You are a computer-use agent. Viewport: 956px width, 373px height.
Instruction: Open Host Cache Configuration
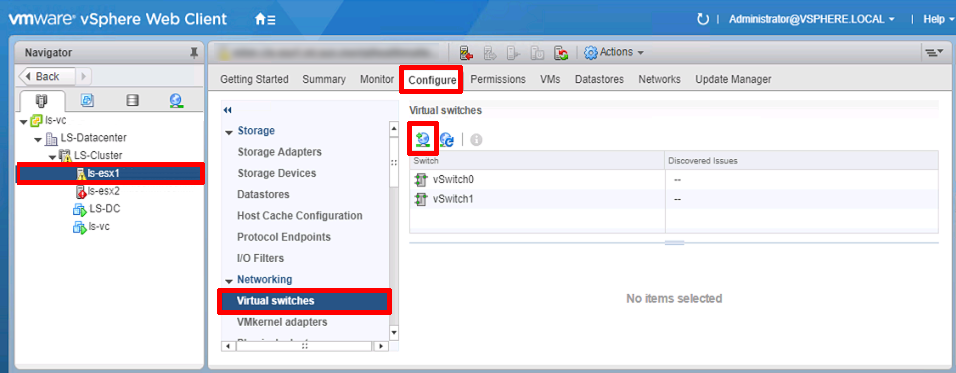click(300, 216)
